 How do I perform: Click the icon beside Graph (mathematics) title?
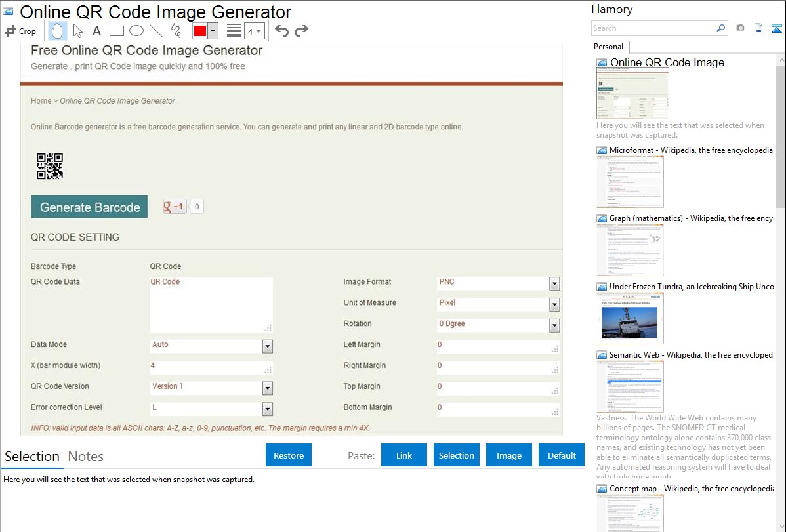[602, 218]
